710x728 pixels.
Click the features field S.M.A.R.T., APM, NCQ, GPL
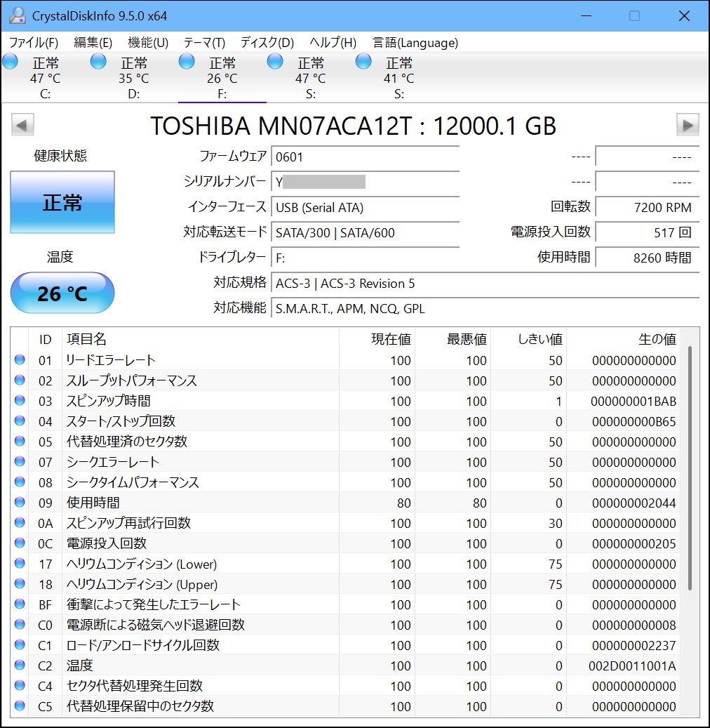tap(485, 308)
